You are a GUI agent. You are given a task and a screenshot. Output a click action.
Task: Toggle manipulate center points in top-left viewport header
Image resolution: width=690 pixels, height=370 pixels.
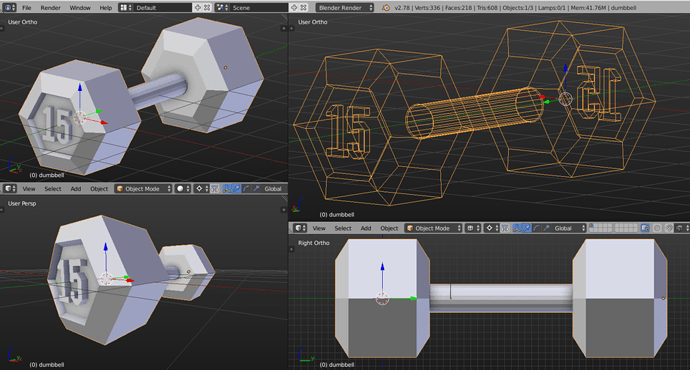[x=215, y=189]
